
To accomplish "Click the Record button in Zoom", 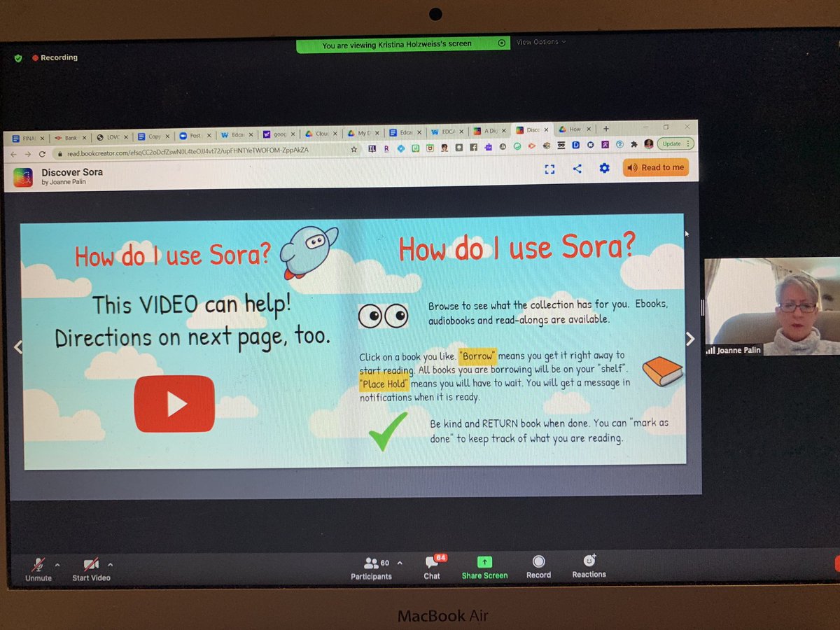I will pyautogui.click(x=538, y=567).
